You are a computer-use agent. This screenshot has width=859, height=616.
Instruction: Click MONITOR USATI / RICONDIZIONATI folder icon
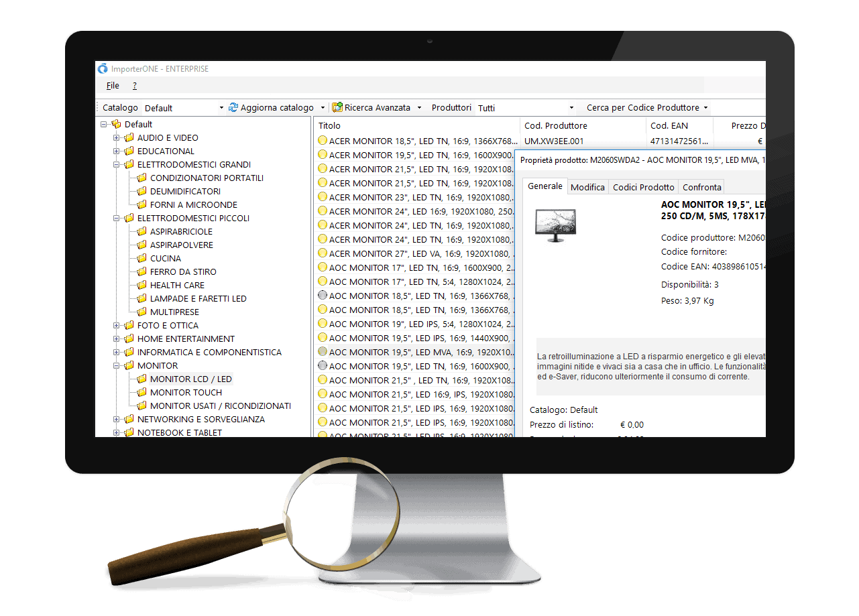141,406
